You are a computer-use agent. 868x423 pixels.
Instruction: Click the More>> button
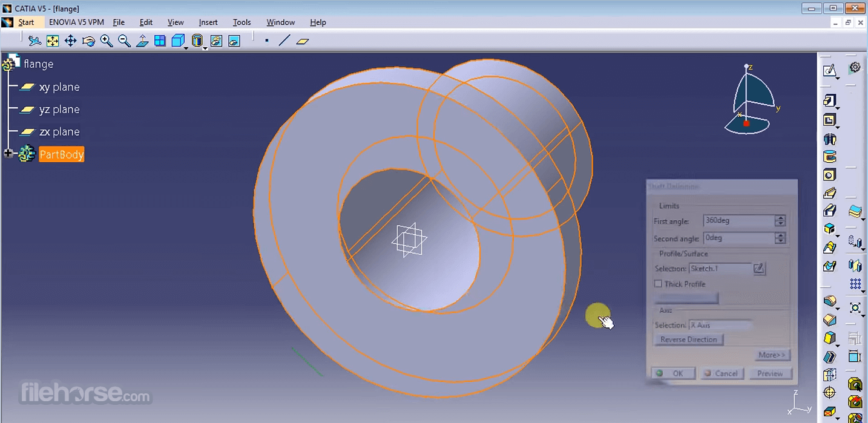click(772, 355)
